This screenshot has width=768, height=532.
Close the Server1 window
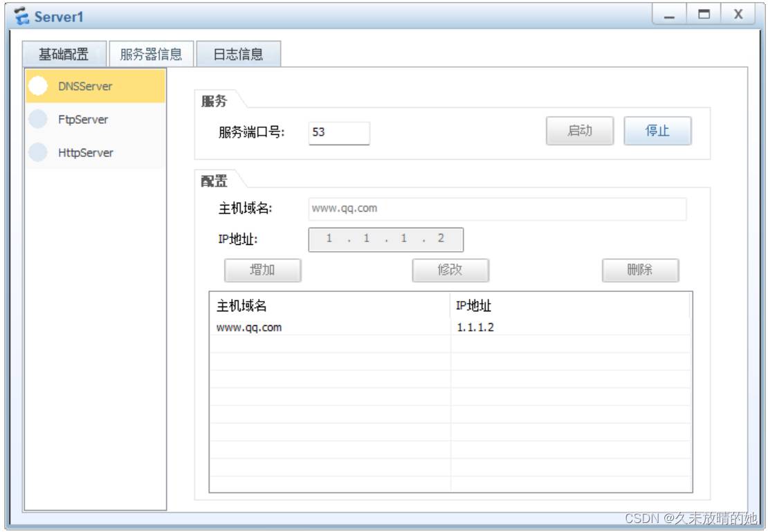738,15
